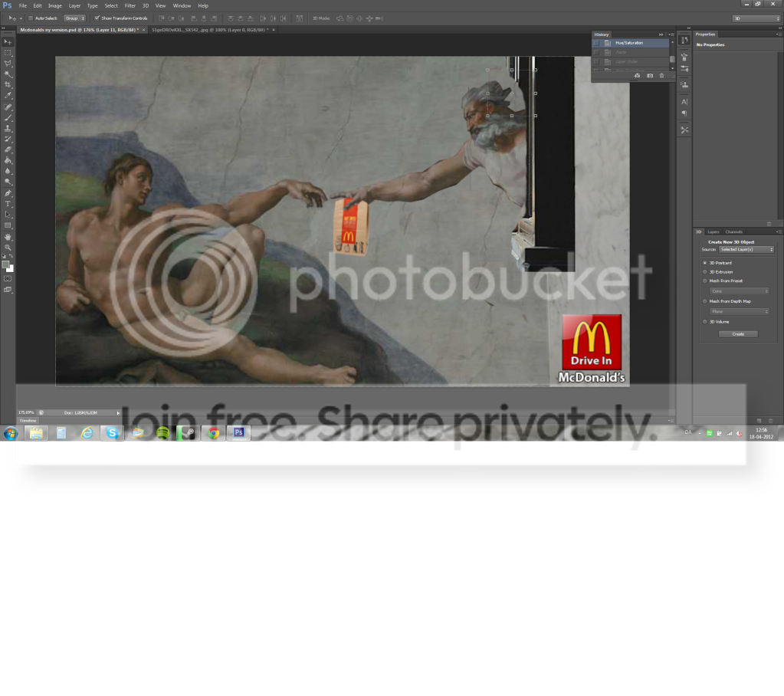Screen dimensions: 784x696
Task: Choose the 3D Extrusion option
Action: pos(705,272)
